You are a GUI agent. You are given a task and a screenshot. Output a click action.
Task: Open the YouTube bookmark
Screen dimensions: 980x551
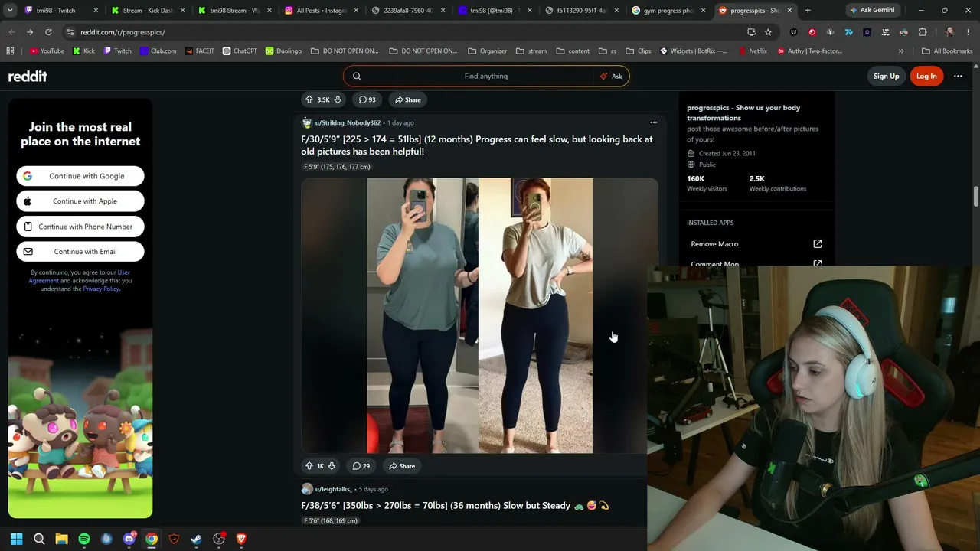click(x=47, y=51)
